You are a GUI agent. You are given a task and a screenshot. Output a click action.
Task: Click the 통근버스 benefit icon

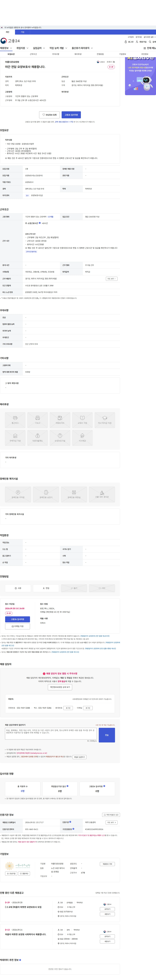point(15,420)
